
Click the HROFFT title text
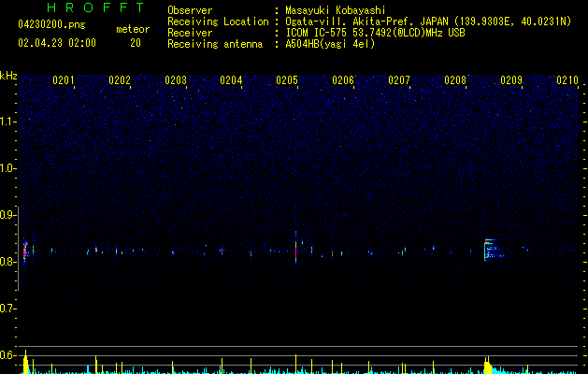click(95, 7)
